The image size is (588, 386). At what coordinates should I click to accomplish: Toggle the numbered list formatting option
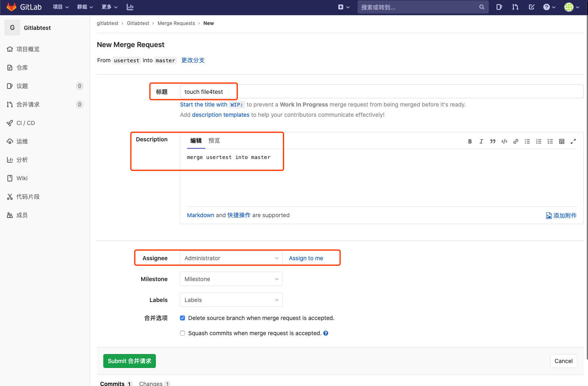pos(538,141)
